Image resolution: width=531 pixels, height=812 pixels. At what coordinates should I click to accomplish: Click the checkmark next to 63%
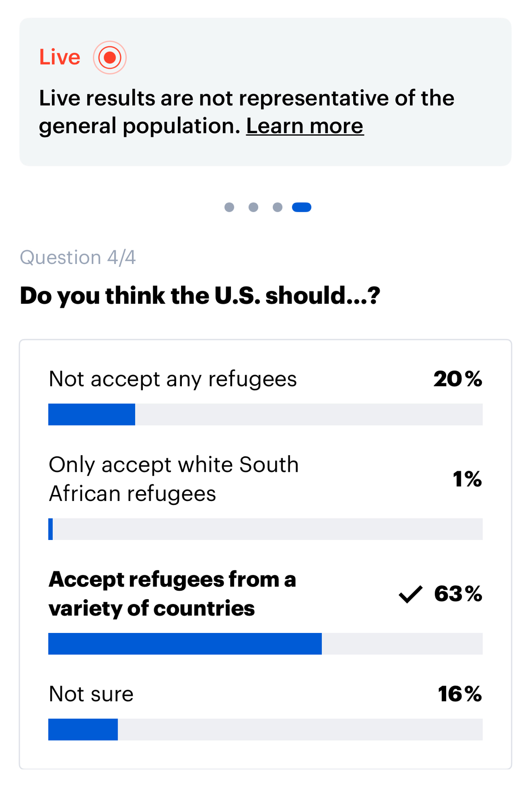[x=410, y=594]
